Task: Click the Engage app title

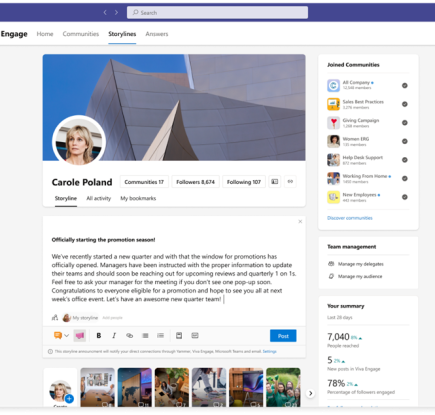Action: (x=14, y=34)
